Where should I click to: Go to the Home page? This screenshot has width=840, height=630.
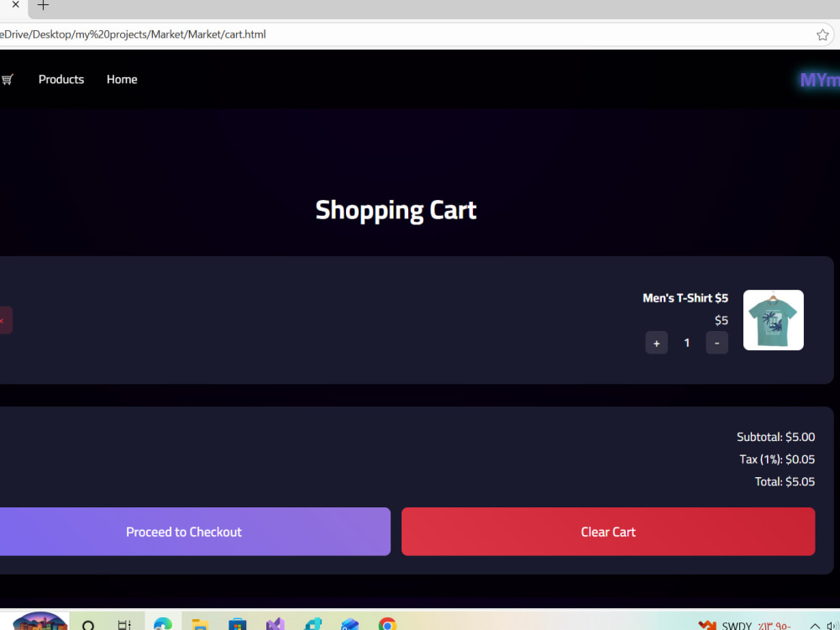click(122, 79)
